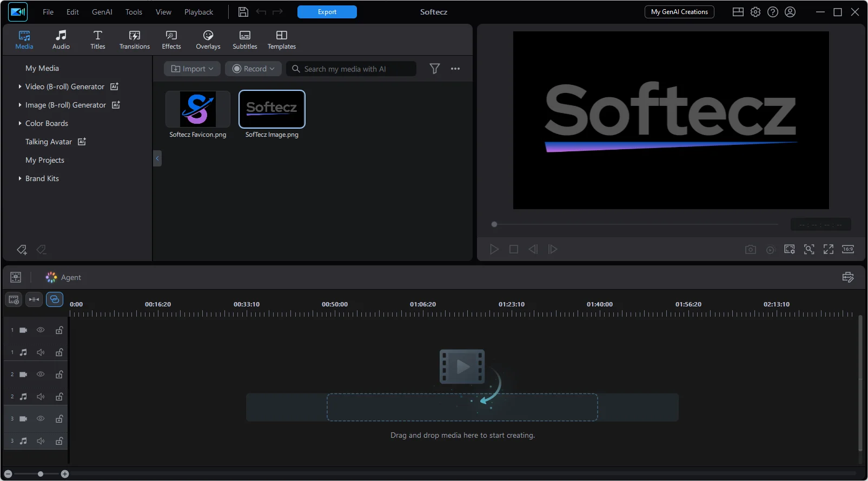Click the filter media funnel icon
The height and width of the screenshot is (481, 868).
(x=435, y=69)
